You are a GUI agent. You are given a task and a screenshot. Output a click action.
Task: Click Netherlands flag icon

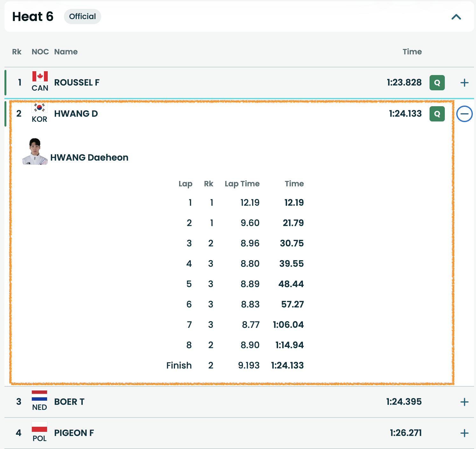pos(39,396)
